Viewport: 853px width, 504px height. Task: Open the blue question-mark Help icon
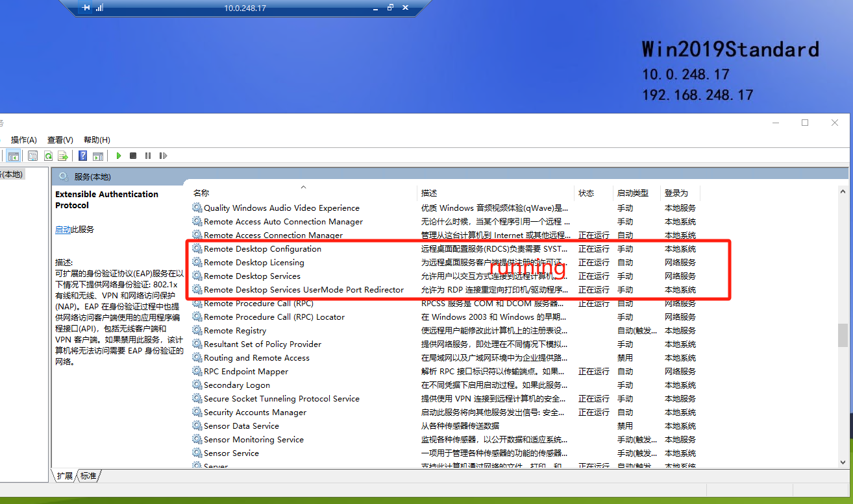(x=83, y=156)
